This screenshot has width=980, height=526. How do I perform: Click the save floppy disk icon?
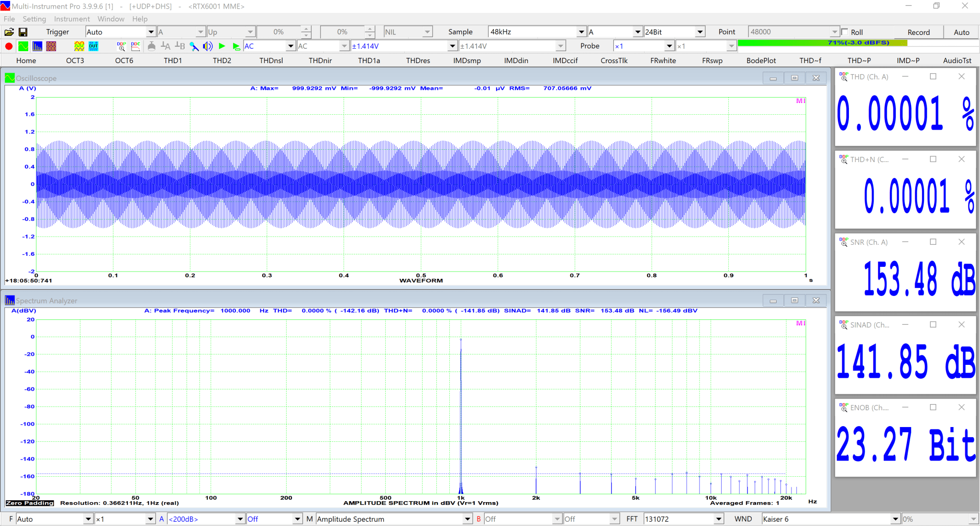(23, 32)
